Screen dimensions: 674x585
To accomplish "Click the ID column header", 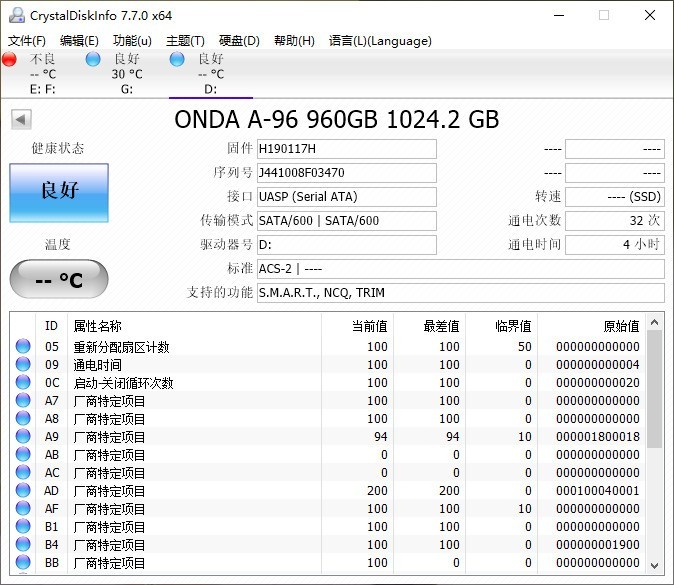I will click(x=51, y=326).
